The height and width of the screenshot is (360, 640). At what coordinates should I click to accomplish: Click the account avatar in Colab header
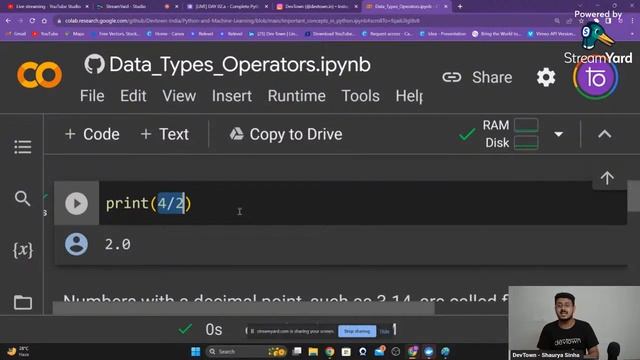(x=596, y=77)
